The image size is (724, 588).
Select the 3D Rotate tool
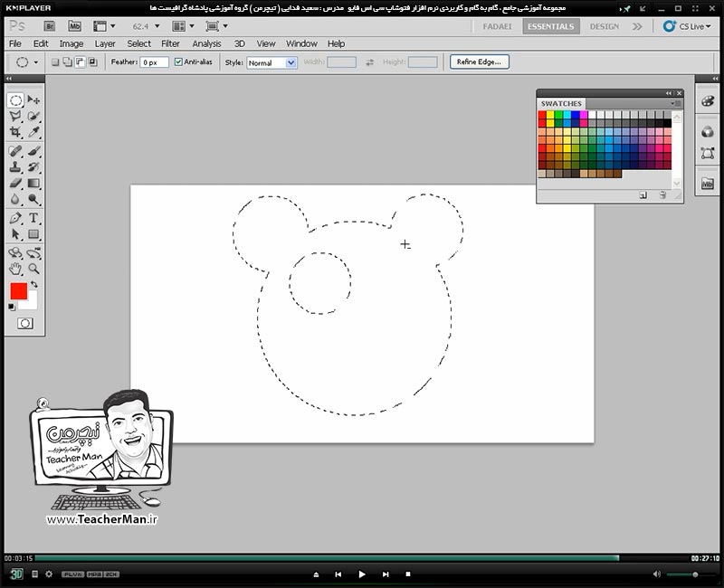tap(15, 253)
